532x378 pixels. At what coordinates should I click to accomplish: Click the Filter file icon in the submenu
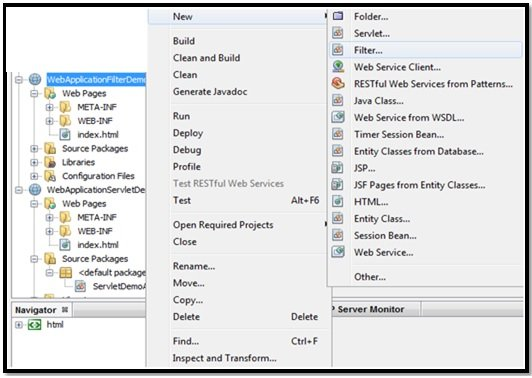pyautogui.click(x=338, y=50)
